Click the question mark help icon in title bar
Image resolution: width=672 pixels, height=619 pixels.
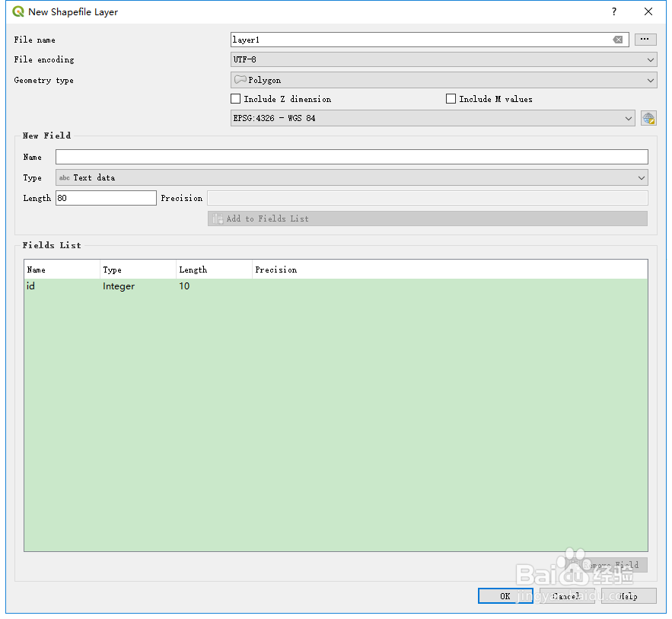pos(613,11)
